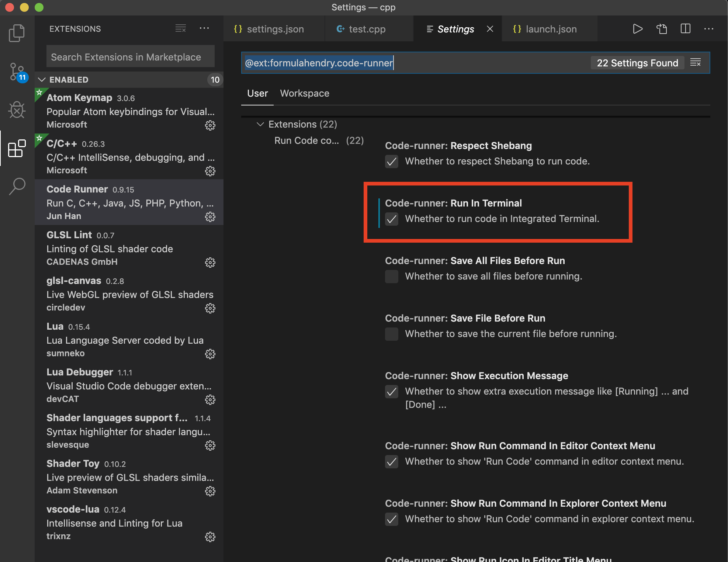Collapse the ENABLED extensions section
Image resolution: width=728 pixels, height=562 pixels.
(x=42, y=80)
